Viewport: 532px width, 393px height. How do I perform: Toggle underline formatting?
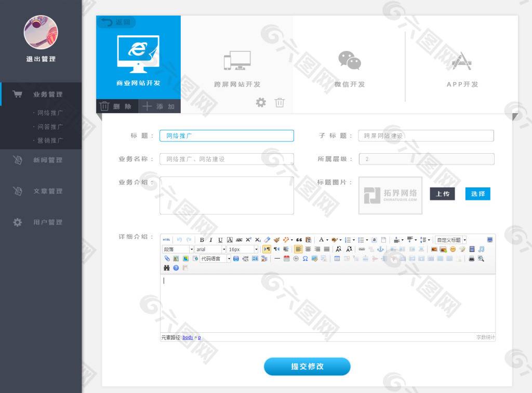220,240
